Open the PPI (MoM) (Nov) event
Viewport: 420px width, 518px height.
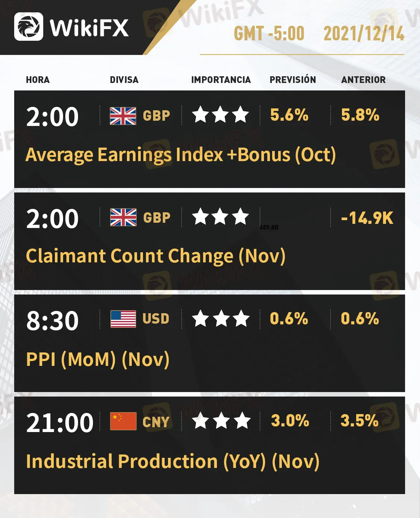[98, 360]
